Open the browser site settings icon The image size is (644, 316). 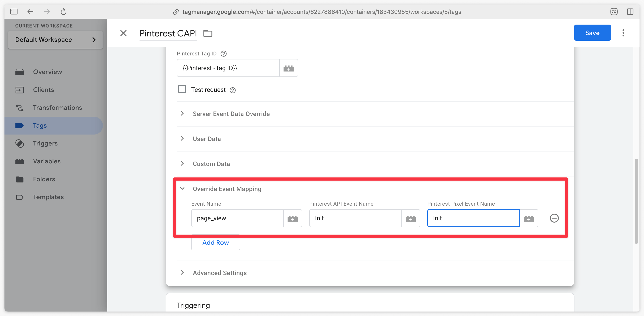[x=614, y=11]
